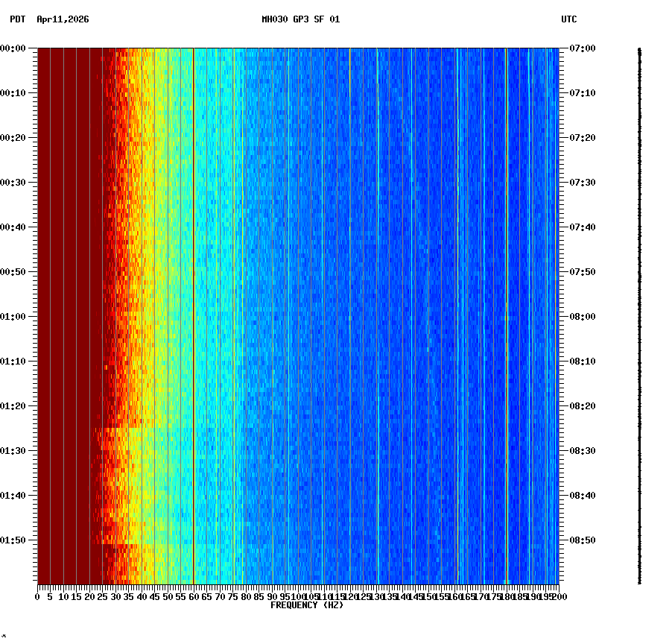Click the vertical line at 60 Hz
The width and height of the screenshot is (672, 644).
point(193,298)
